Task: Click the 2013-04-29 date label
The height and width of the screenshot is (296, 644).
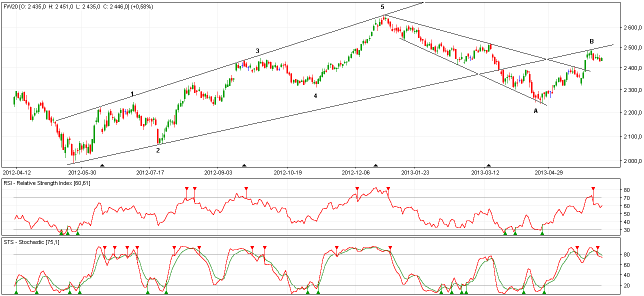Action: click(548, 172)
